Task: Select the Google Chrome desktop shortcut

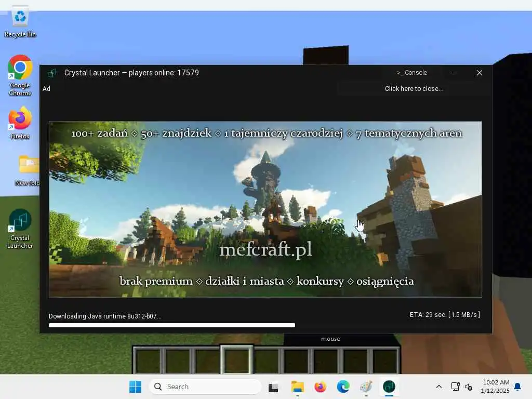Action: (20, 75)
